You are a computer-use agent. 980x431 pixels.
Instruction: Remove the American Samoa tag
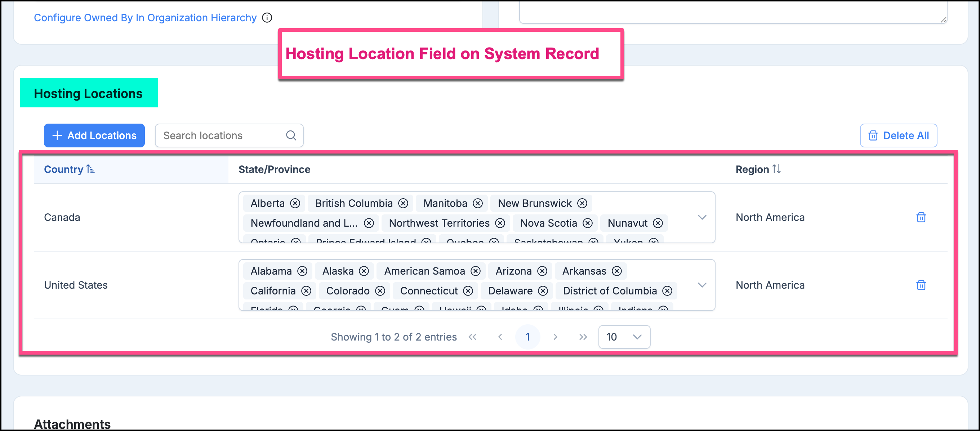(x=475, y=271)
